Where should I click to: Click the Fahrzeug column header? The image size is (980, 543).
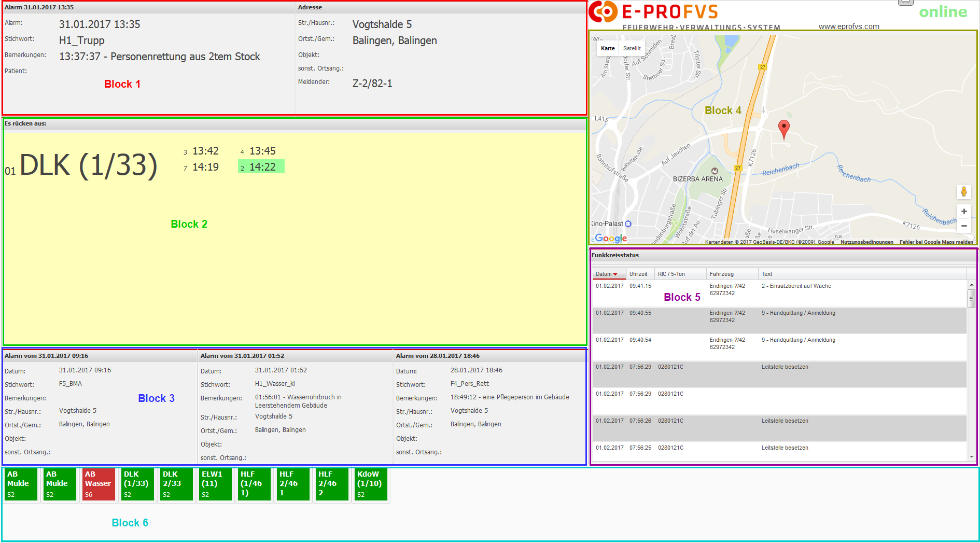pos(721,274)
